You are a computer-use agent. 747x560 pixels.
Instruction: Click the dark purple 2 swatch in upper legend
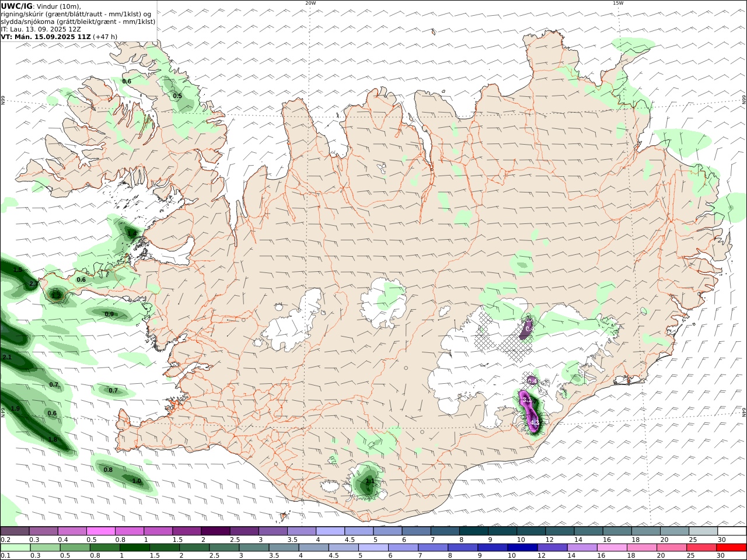pos(215,531)
